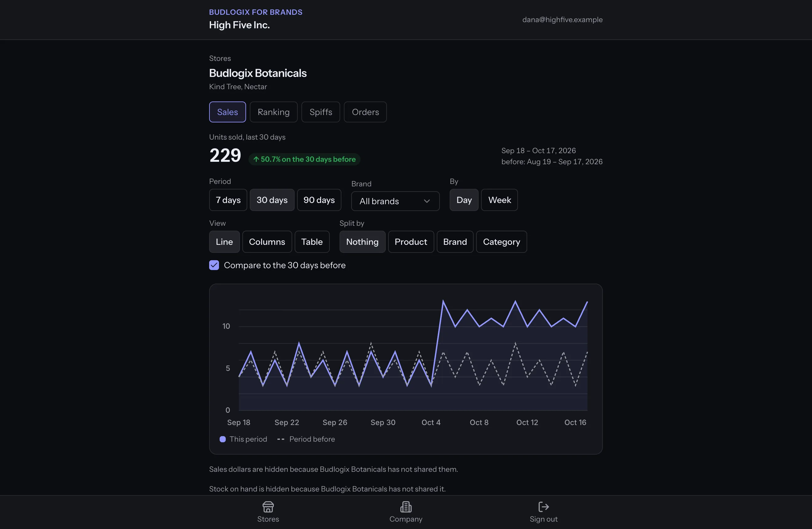
Task: Click the Sign out arrow icon
Action: 543,507
